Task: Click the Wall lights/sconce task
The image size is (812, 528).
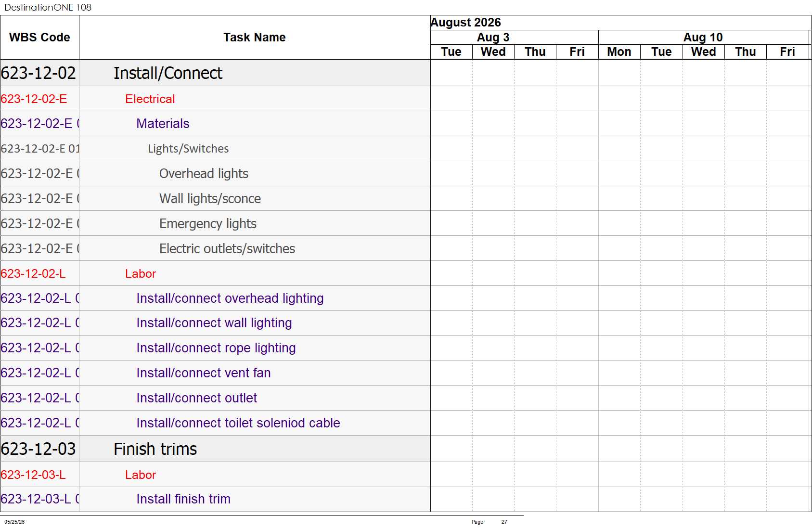Action: (210, 199)
